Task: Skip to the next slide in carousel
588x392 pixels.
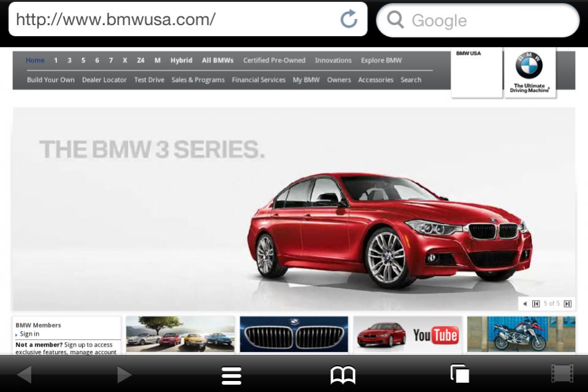Action: 568,304
